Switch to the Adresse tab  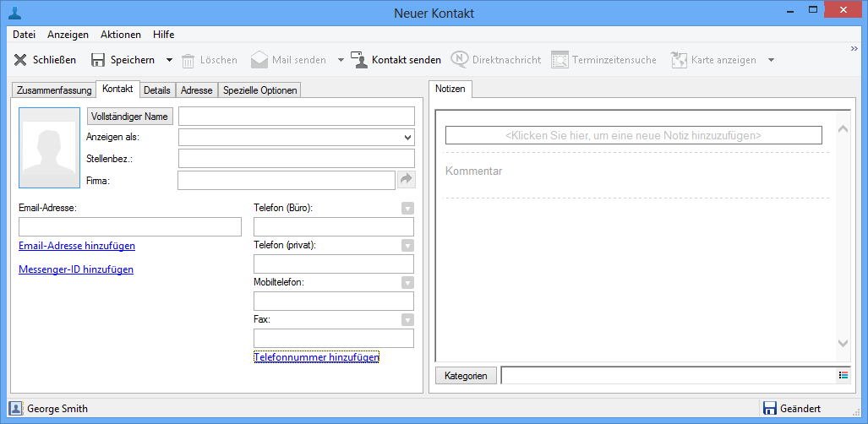(197, 90)
